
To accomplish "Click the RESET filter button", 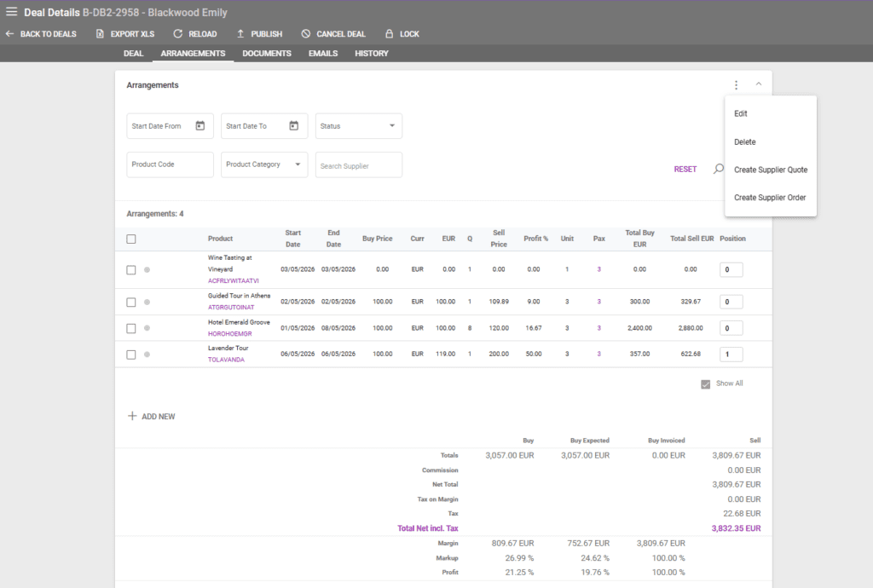I will (x=685, y=170).
